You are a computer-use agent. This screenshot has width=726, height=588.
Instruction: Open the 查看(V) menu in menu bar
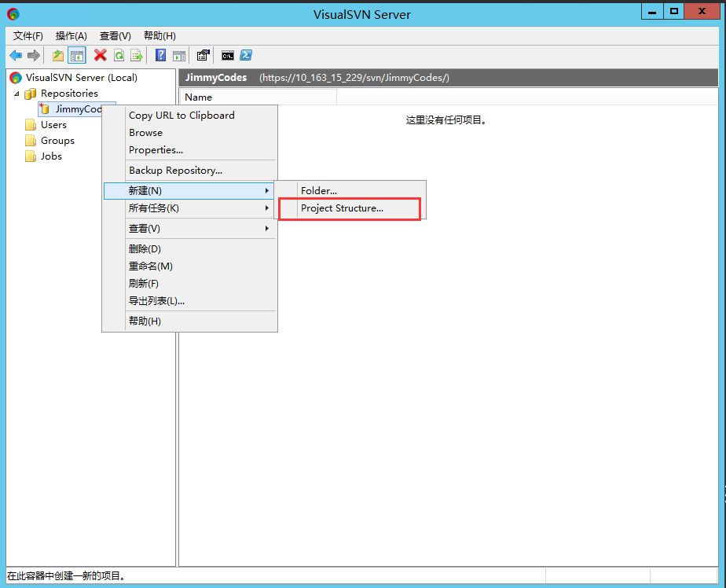pos(115,36)
